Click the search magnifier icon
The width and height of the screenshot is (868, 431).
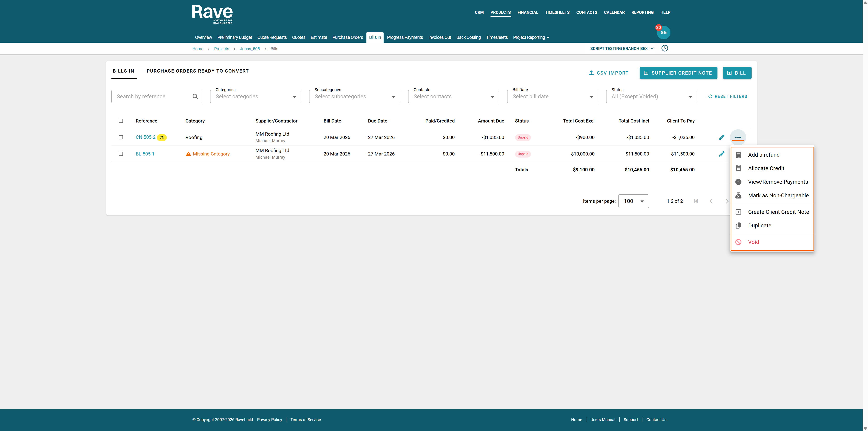195,96
